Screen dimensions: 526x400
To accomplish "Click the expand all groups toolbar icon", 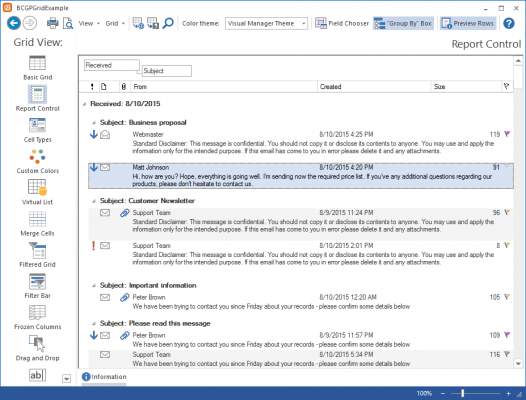I will tap(138, 23).
